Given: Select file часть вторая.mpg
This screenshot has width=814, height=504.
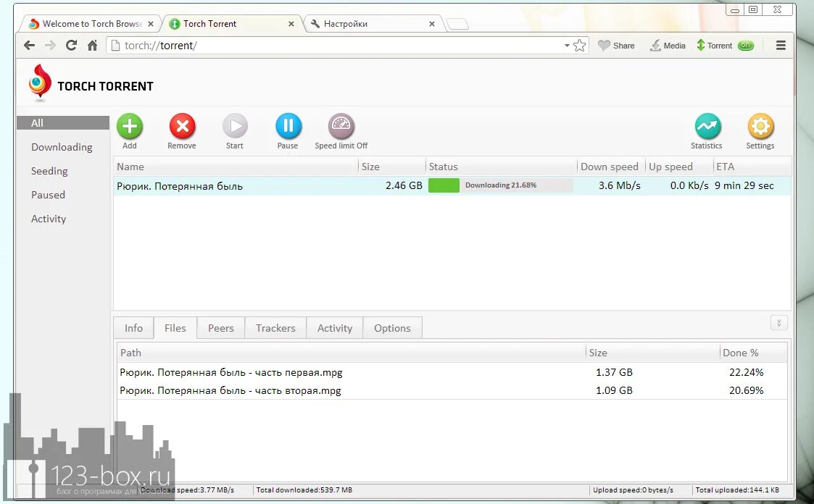Looking at the screenshot, I should click(x=231, y=390).
